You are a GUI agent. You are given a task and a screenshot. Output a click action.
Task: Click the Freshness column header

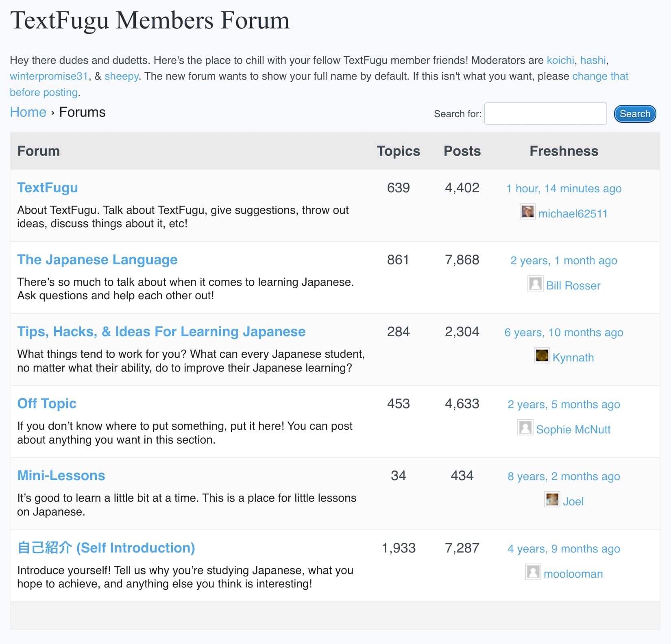coord(564,151)
